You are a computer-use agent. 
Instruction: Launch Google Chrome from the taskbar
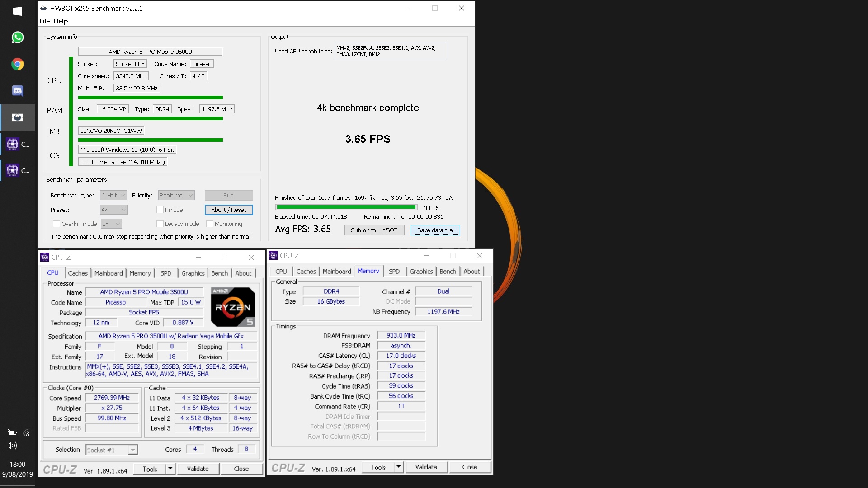(18, 64)
